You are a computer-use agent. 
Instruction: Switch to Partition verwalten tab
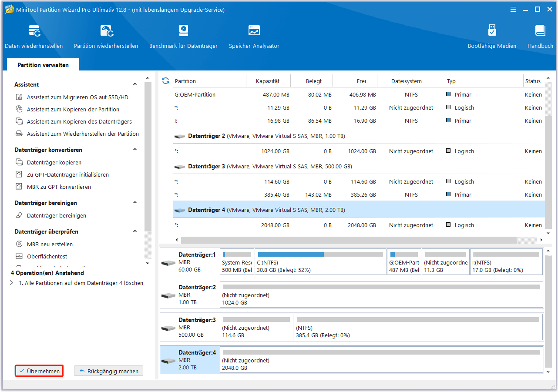pyautogui.click(x=43, y=65)
